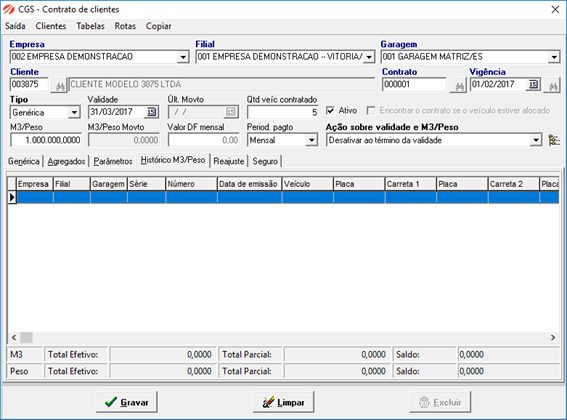Open the Copiar menu
Screen dimensions: 567x420
coord(158,26)
